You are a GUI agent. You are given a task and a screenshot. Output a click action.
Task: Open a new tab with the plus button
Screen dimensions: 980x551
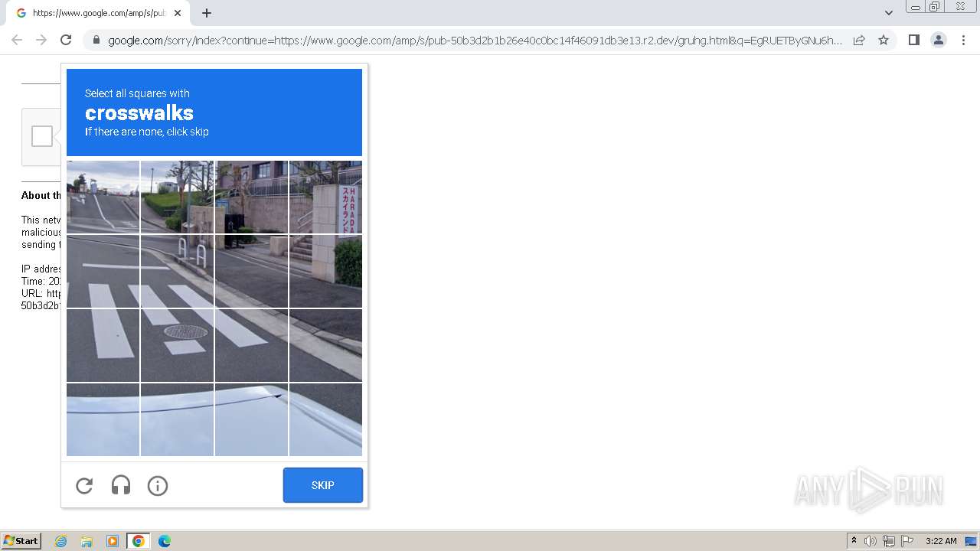pyautogui.click(x=207, y=13)
